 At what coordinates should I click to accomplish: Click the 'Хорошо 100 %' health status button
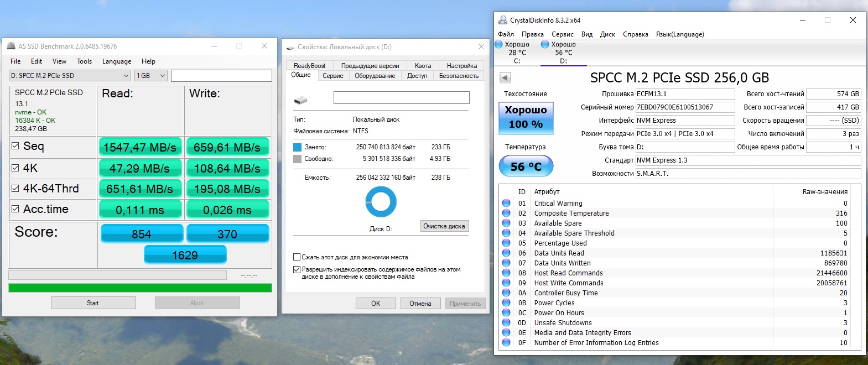(x=526, y=117)
